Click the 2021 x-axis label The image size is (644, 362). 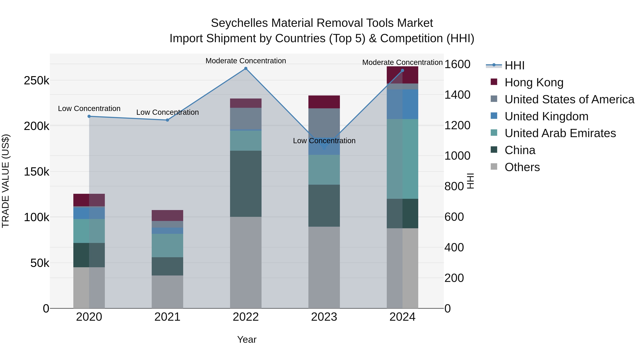tap(167, 317)
